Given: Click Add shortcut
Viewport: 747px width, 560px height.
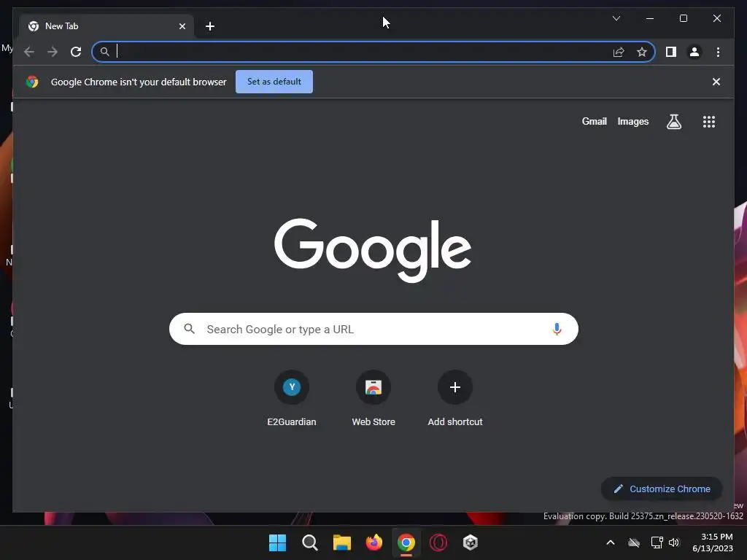Looking at the screenshot, I should click(455, 399).
